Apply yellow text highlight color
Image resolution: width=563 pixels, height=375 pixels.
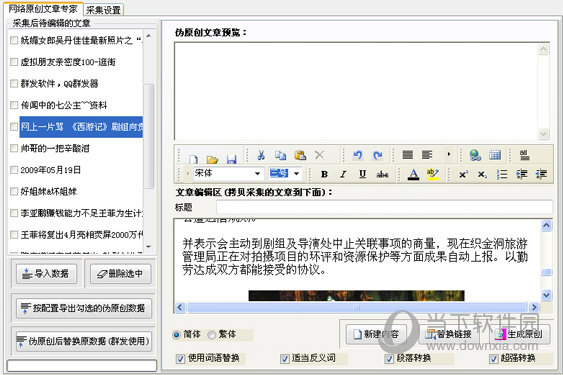pyautogui.click(x=433, y=174)
